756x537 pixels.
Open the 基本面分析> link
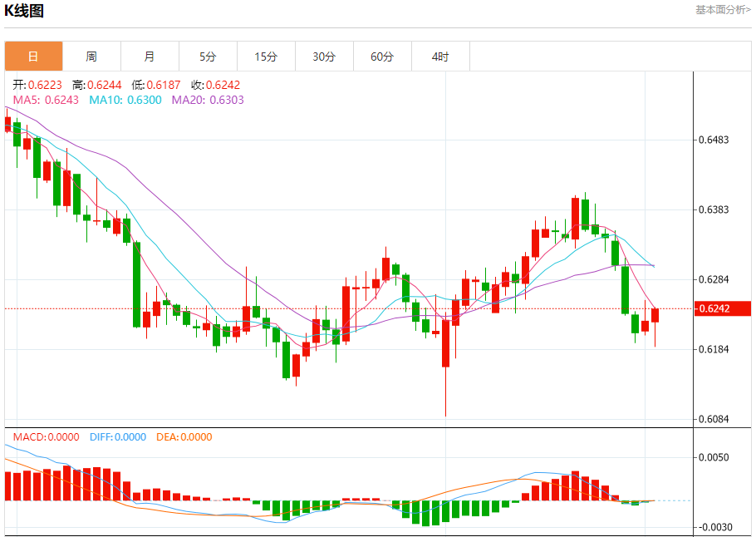(x=723, y=10)
